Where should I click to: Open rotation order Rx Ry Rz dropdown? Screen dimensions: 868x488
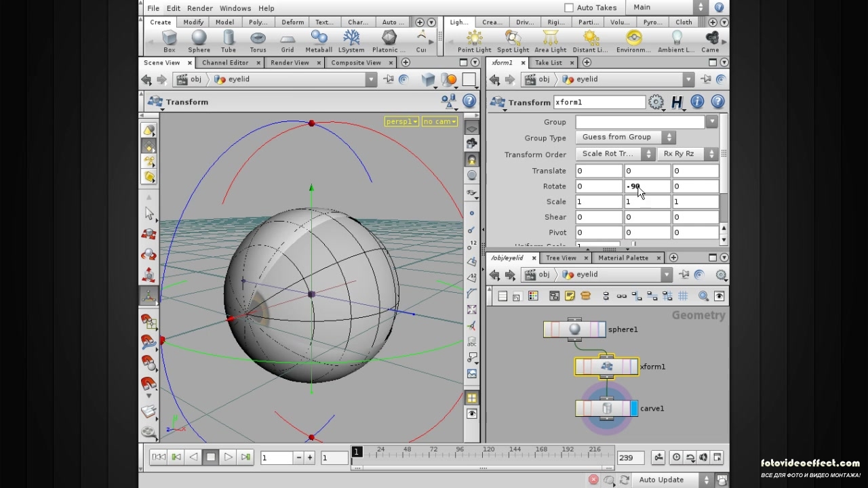pos(687,155)
